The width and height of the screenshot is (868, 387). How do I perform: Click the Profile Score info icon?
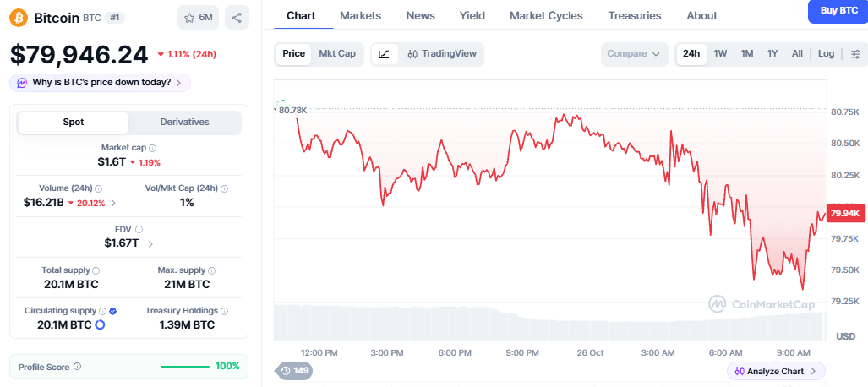[x=78, y=367]
